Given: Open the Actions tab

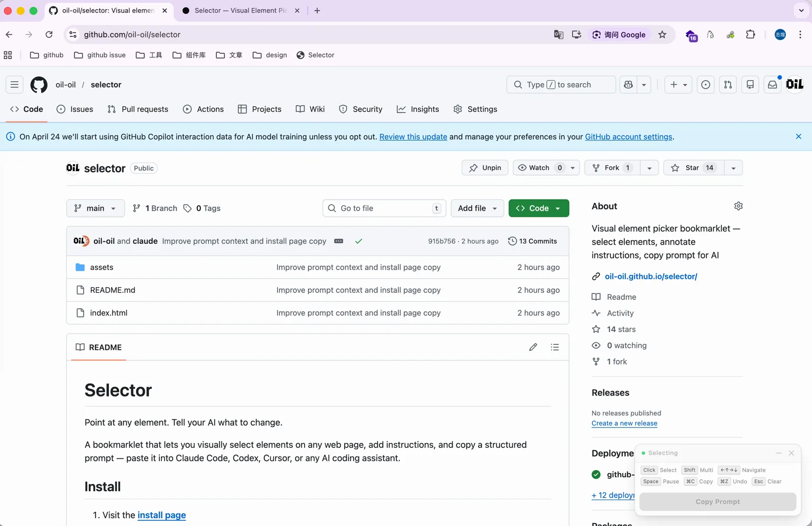Looking at the screenshot, I should click(x=204, y=109).
